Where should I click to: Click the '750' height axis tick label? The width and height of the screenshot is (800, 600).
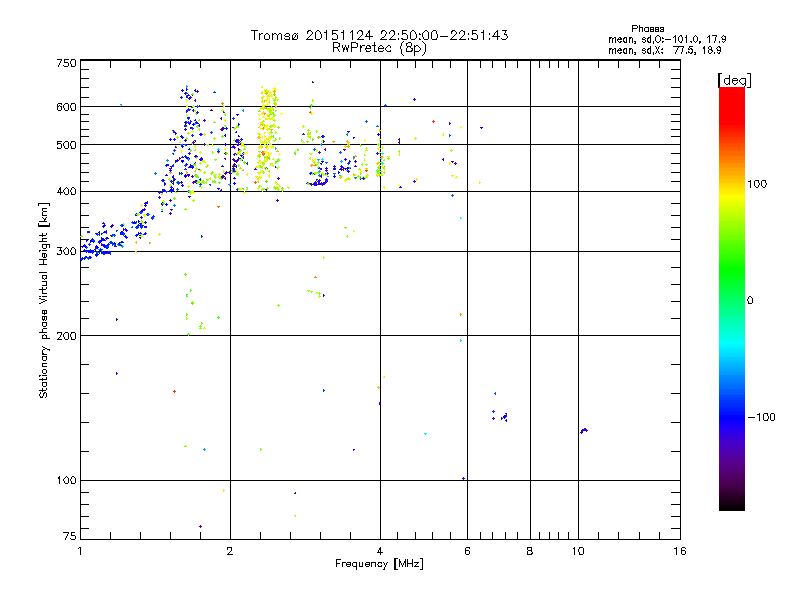pyautogui.click(x=66, y=63)
